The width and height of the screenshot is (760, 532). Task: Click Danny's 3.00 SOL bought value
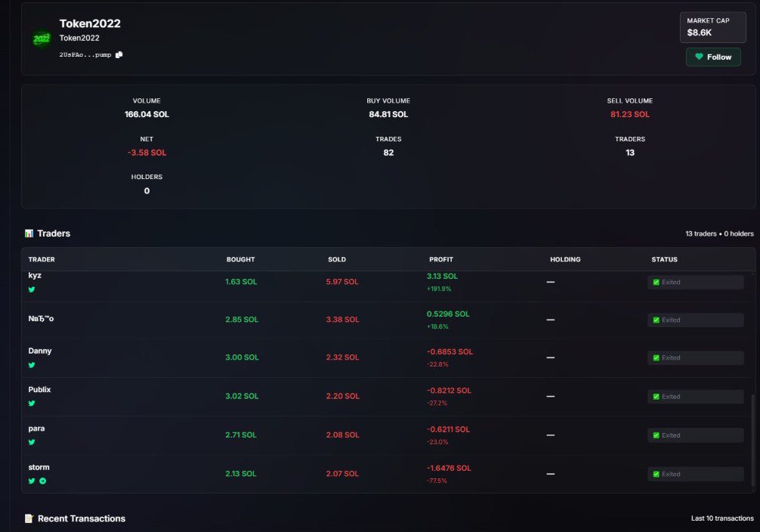coord(242,357)
